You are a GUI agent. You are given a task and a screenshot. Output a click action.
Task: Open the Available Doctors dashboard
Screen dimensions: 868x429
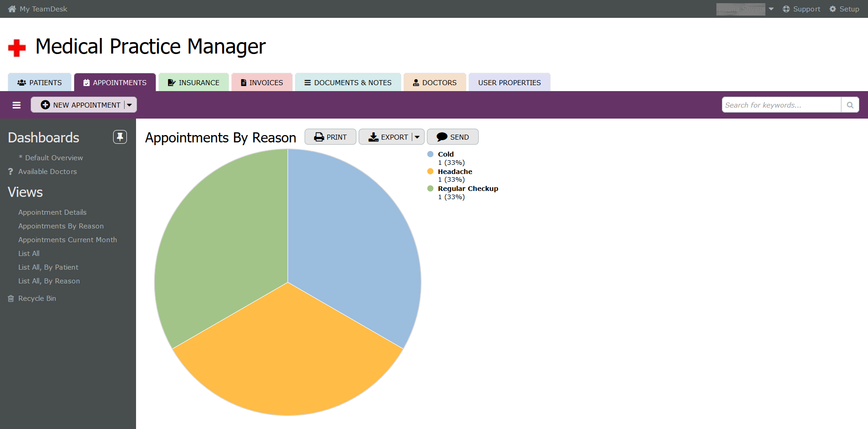(47, 172)
